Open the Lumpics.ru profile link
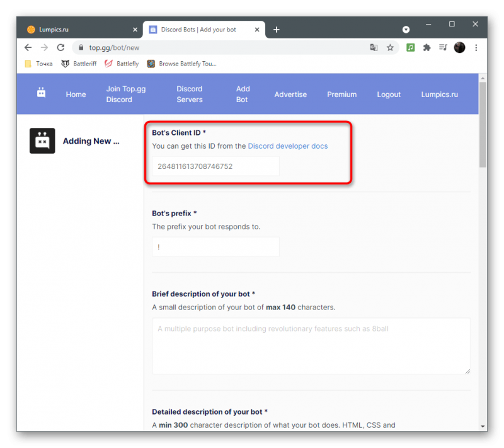The height and width of the screenshot is (448, 504). coord(439,95)
